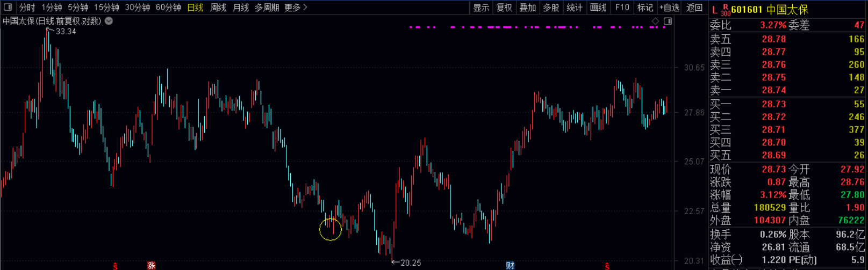Click the diamond marker icon above chart
Viewport: 868px width, 270px height.
(x=655, y=21)
